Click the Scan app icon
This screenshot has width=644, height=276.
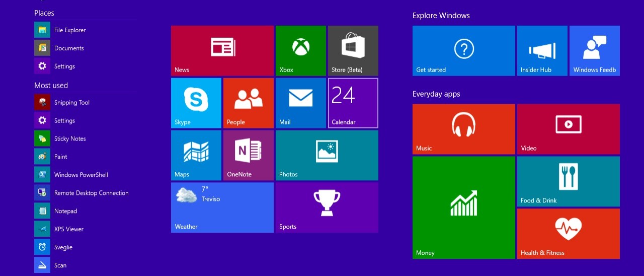(42, 265)
